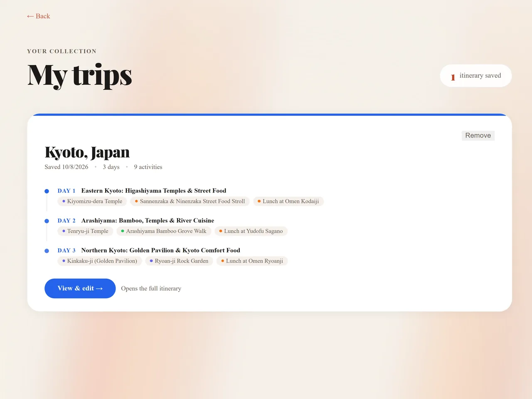Click Eastern Kyoto: Higashiyama Temples & Street Food title
The height and width of the screenshot is (399, 532).
pos(154,191)
